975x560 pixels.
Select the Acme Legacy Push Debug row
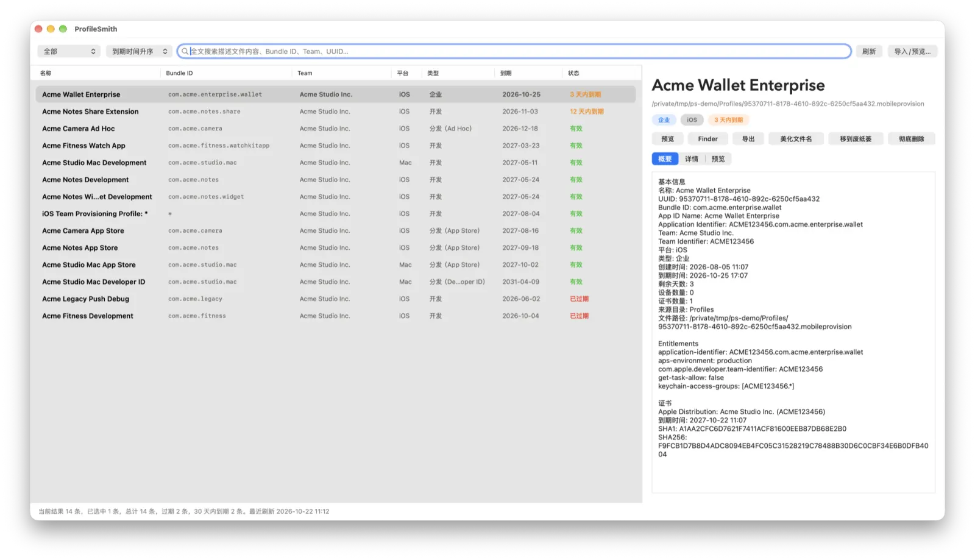(336, 299)
